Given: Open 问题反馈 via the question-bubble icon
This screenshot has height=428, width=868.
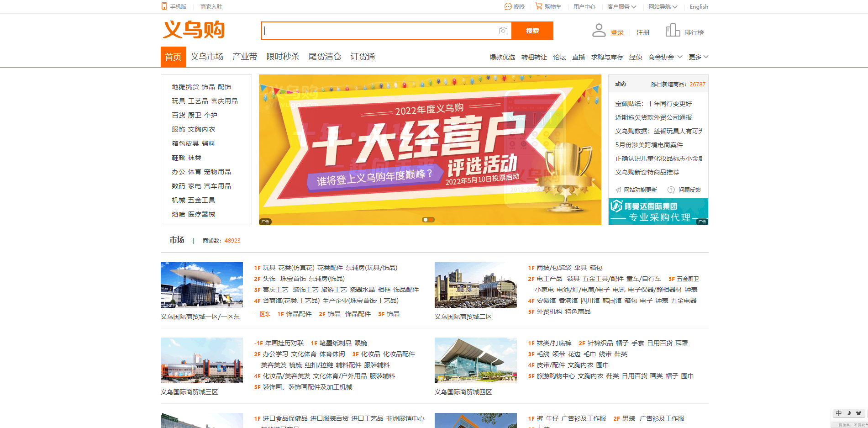Looking at the screenshot, I should pyautogui.click(x=671, y=190).
